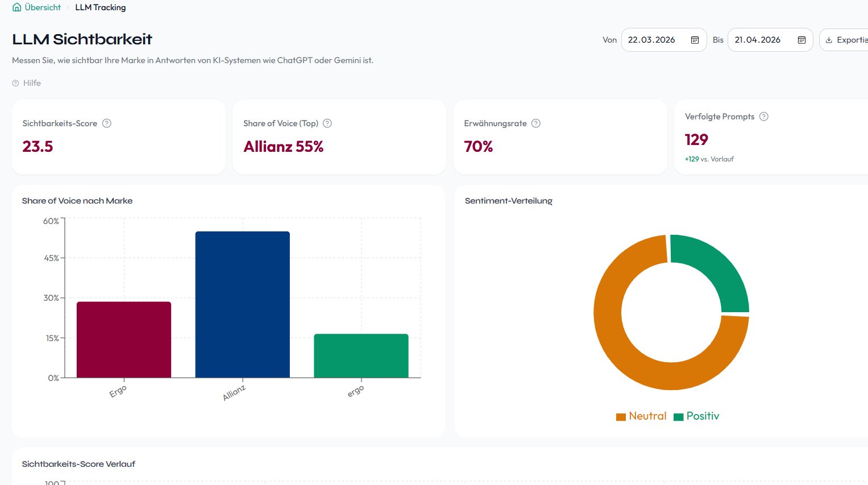
Task: Click the 60% y-axis label
Action: click(51, 221)
